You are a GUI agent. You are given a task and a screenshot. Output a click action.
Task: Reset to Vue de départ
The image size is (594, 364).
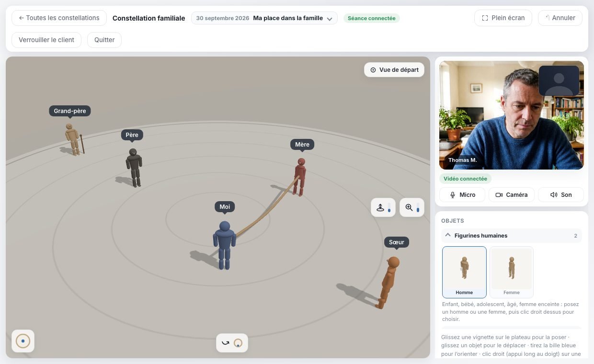tap(394, 70)
